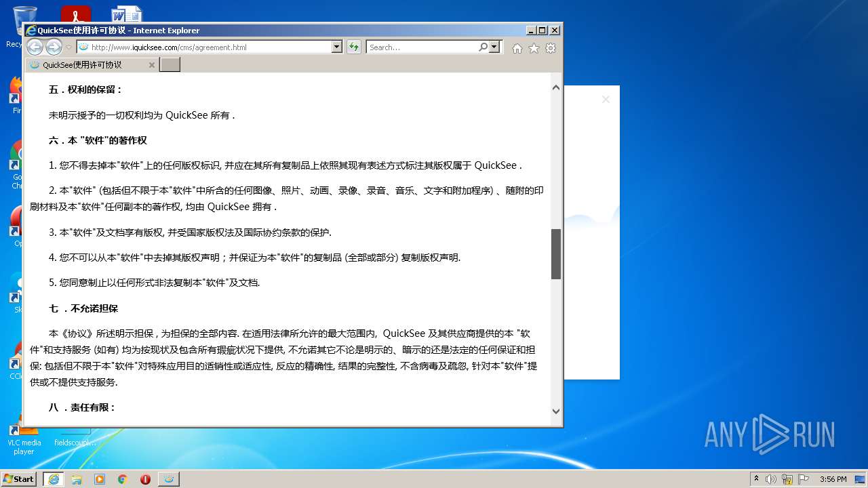The width and height of the screenshot is (868, 488).
Task: Click the volume speaker tray icon
Action: [x=771, y=479]
